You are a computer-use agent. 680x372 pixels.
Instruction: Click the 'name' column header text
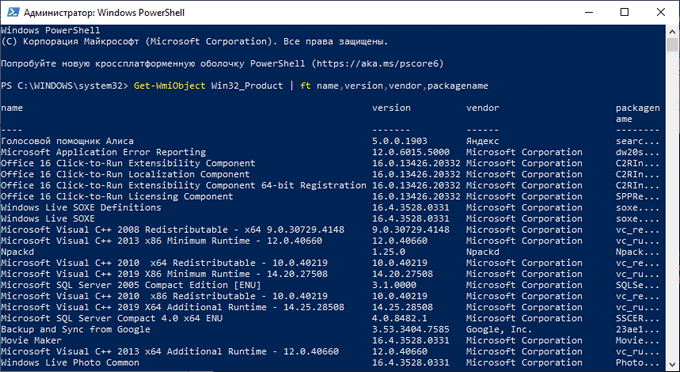[12, 108]
